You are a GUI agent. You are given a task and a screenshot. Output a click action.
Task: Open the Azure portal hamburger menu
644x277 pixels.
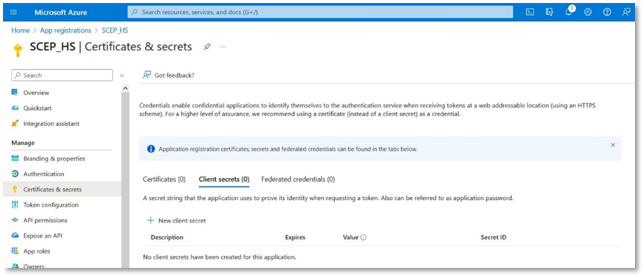pyautogui.click(x=13, y=12)
